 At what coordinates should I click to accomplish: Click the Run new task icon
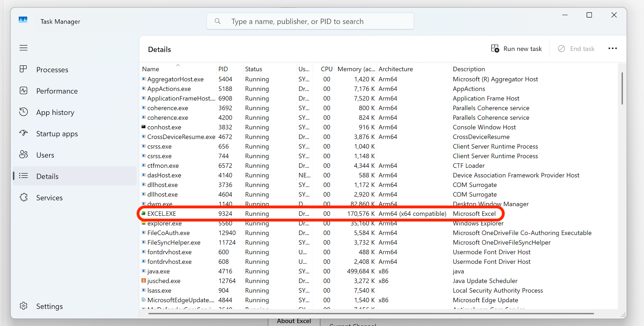pos(495,49)
